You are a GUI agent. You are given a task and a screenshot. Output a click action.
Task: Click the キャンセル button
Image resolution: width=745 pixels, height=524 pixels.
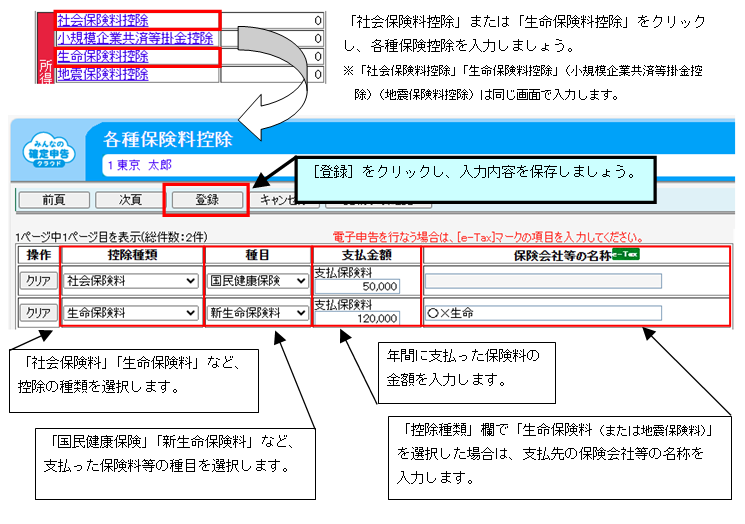(x=280, y=200)
